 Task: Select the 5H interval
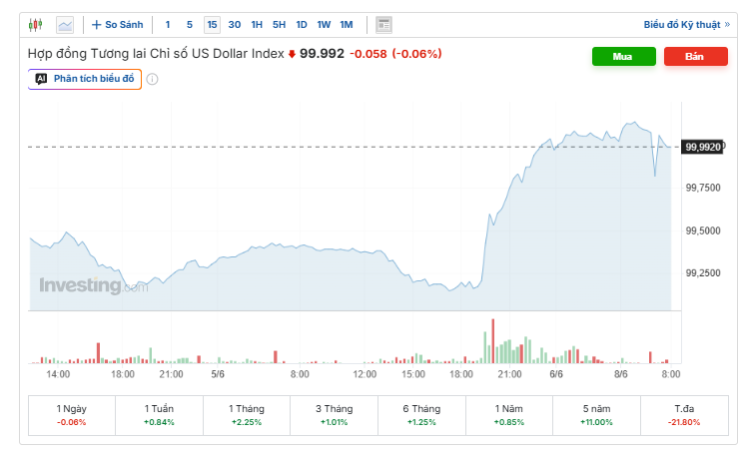(279, 25)
